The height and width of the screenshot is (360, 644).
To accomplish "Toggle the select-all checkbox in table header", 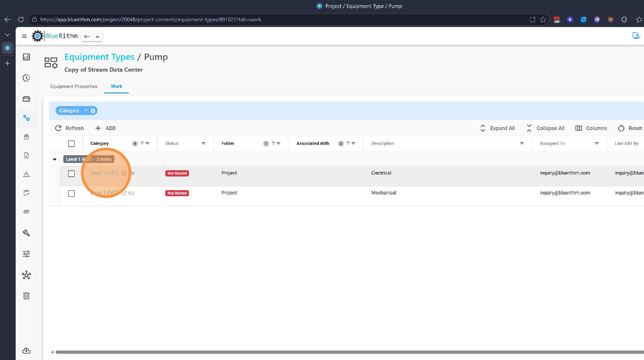I will click(x=71, y=143).
